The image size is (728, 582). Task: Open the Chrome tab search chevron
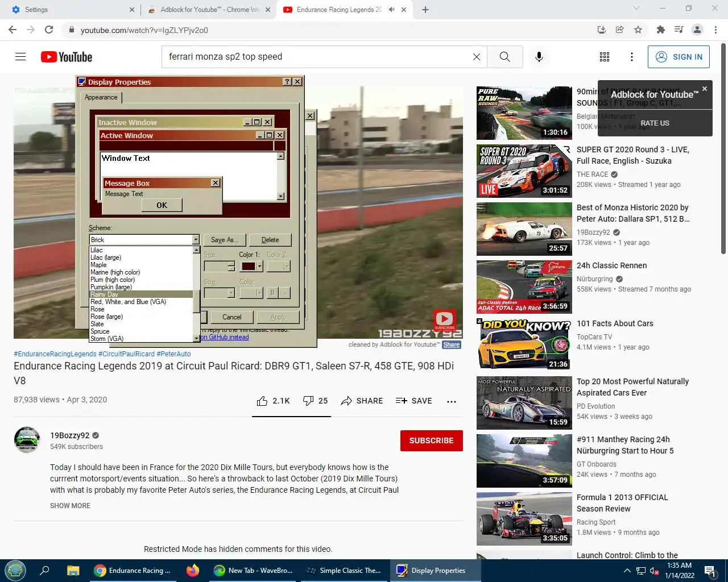(636, 9)
